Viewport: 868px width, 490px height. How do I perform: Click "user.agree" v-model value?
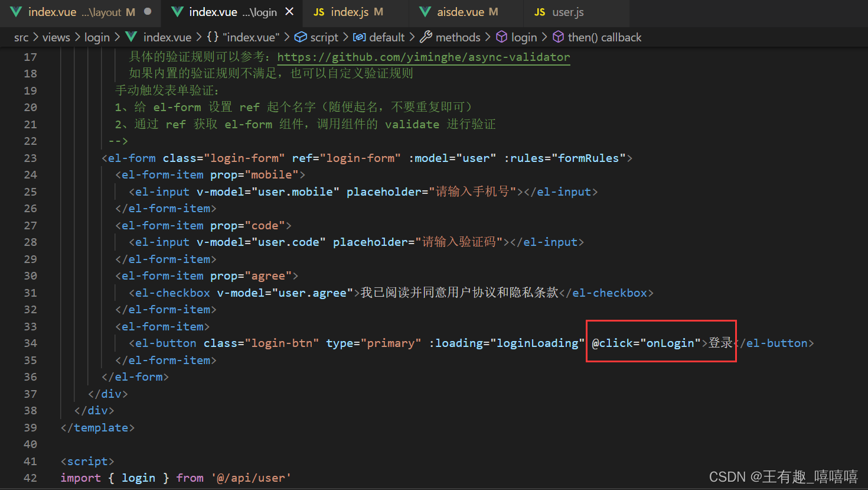pyautogui.click(x=313, y=293)
